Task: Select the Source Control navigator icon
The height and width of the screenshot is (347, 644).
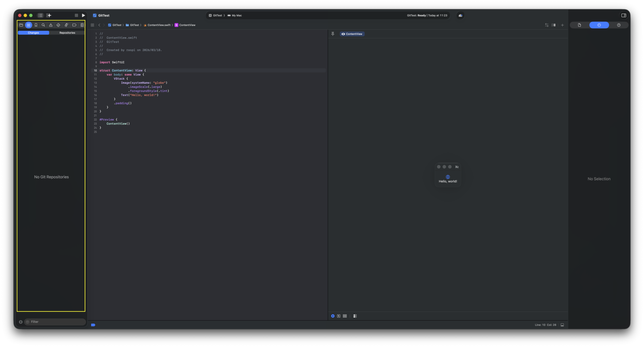Action: click(29, 25)
